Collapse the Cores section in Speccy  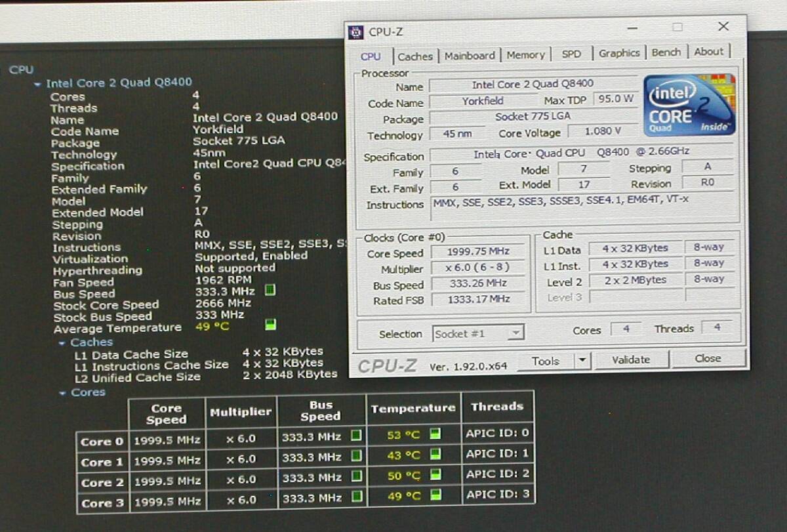63,393
